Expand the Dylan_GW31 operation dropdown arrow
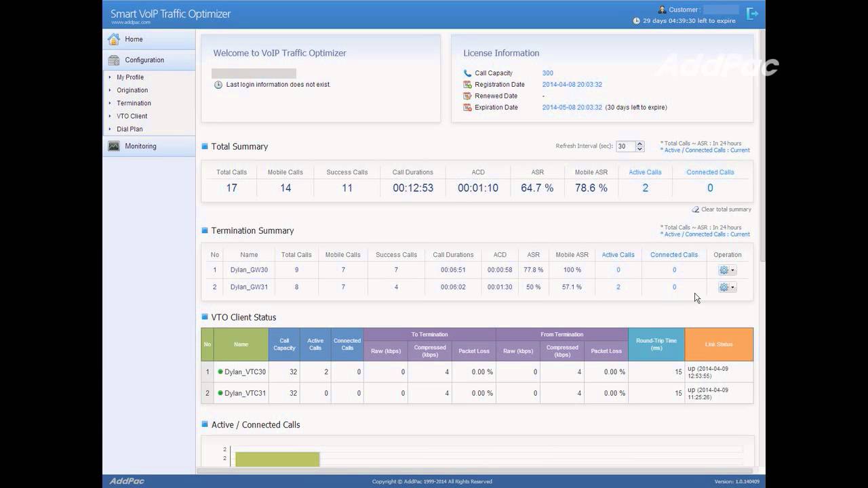The height and width of the screenshot is (488, 868). click(x=732, y=287)
